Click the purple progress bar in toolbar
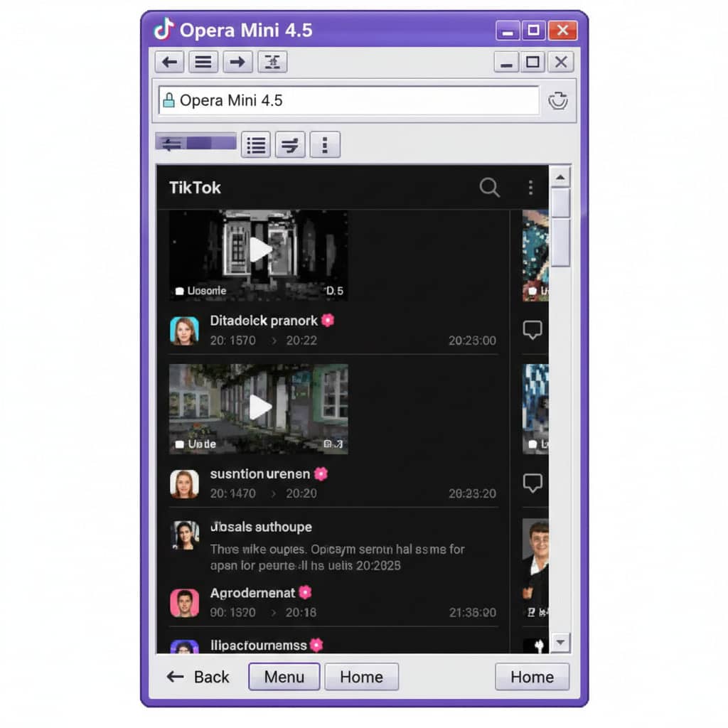 click(x=196, y=144)
